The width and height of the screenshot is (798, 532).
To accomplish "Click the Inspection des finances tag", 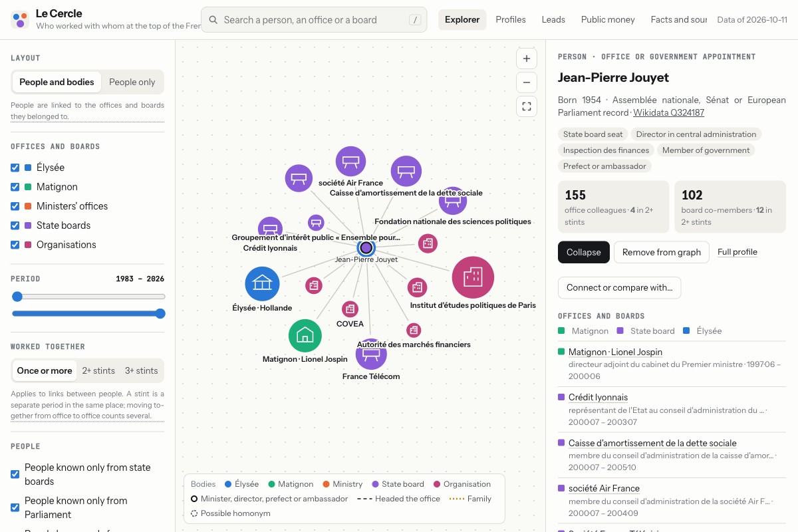I will (606, 150).
